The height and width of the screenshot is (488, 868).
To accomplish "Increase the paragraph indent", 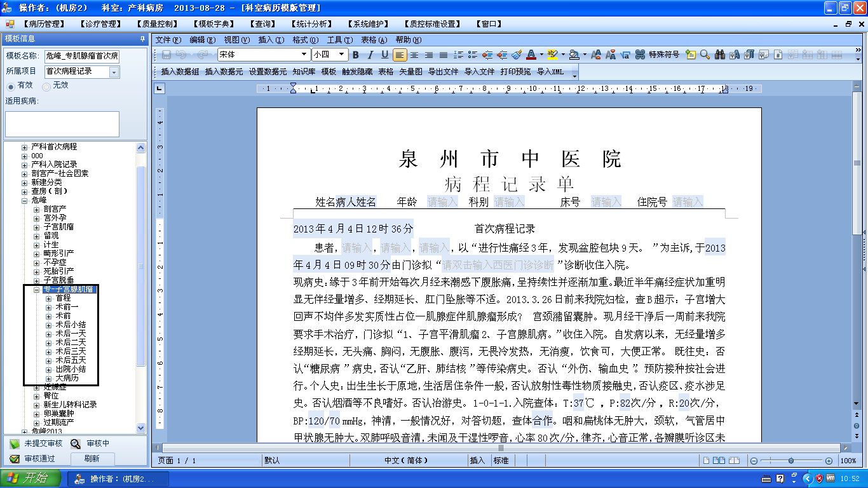I will click(x=502, y=55).
